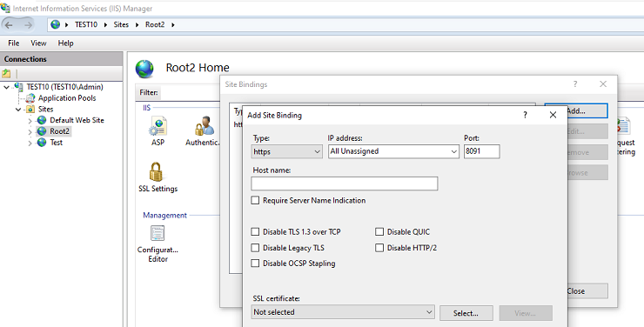Select the Root2 tree item label
The image size is (644, 327).
(59, 131)
